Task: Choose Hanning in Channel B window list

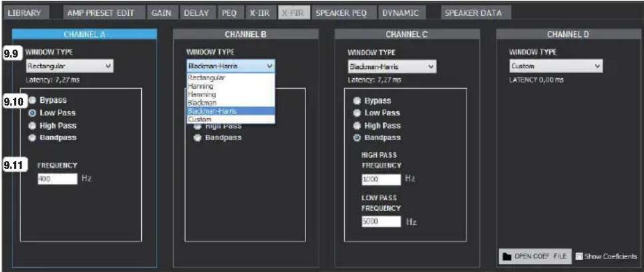Action: tap(231, 86)
